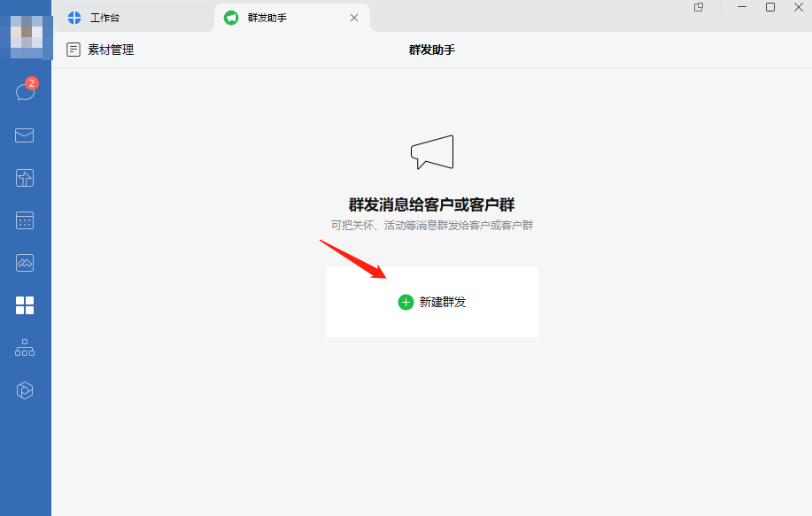The image size is (812, 516).
Task: Open the Schedule calendar icon
Action: pyautogui.click(x=24, y=220)
